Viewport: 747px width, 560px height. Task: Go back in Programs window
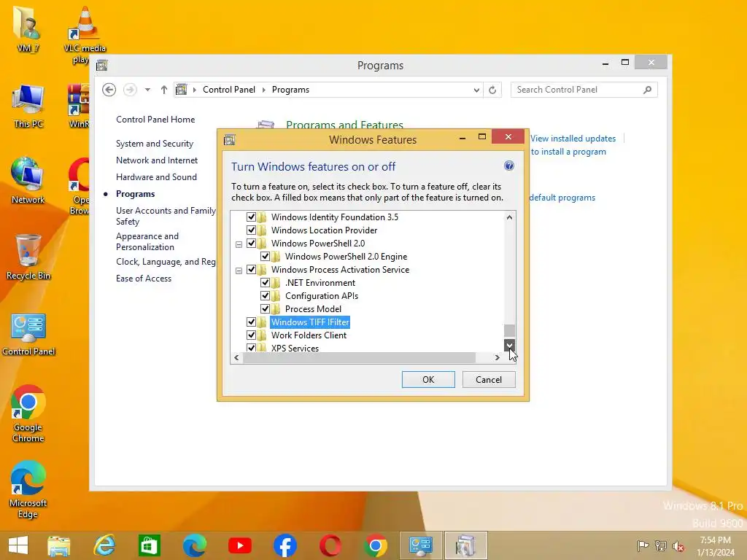(x=109, y=90)
